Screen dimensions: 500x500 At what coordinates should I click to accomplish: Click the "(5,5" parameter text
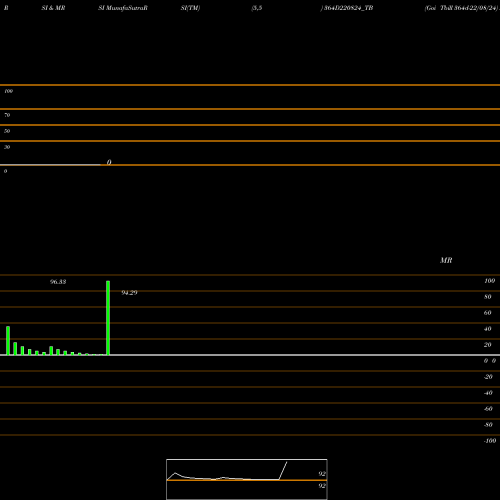[x=257, y=8]
